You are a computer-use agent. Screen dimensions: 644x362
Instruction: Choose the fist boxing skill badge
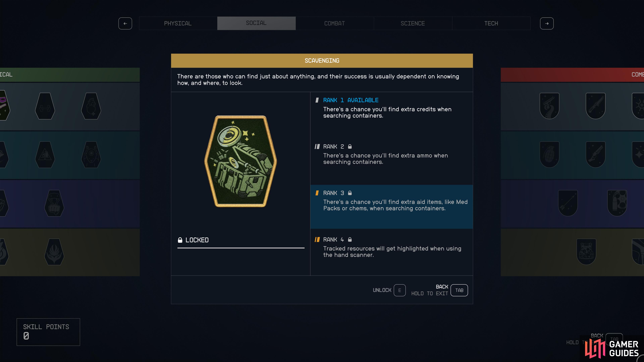tap(54, 203)
